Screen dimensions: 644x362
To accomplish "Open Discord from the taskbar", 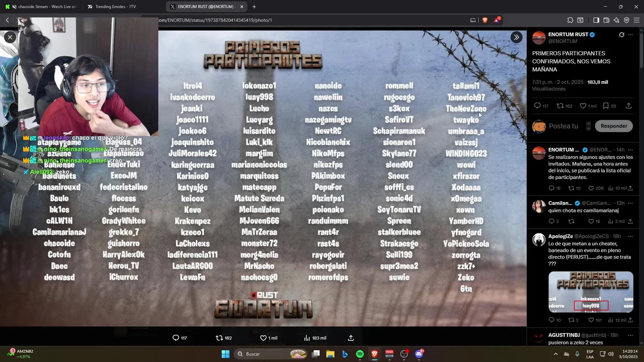I will [x=419, y=354].
